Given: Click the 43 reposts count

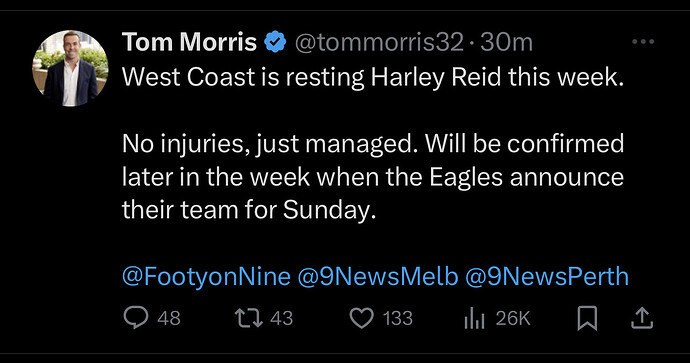Looking at the screenshot, I should click(x=282, y=318).
